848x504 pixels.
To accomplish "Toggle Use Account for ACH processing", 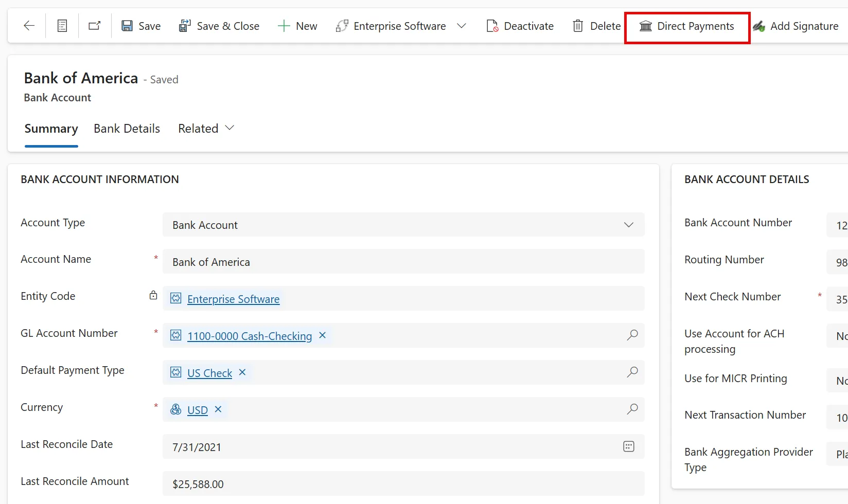I will point(837,336).
